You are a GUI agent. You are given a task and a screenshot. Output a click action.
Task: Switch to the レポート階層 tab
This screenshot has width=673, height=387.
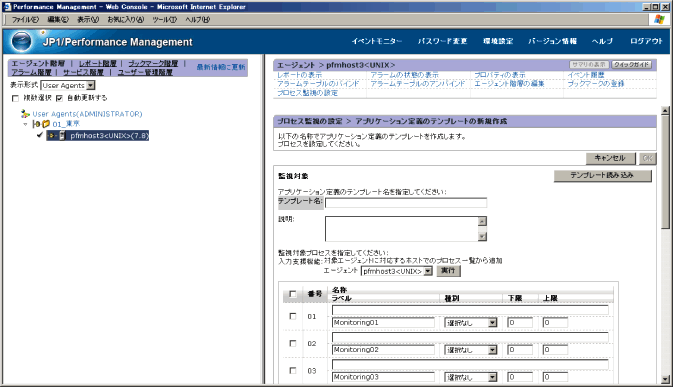pos(97,63)
